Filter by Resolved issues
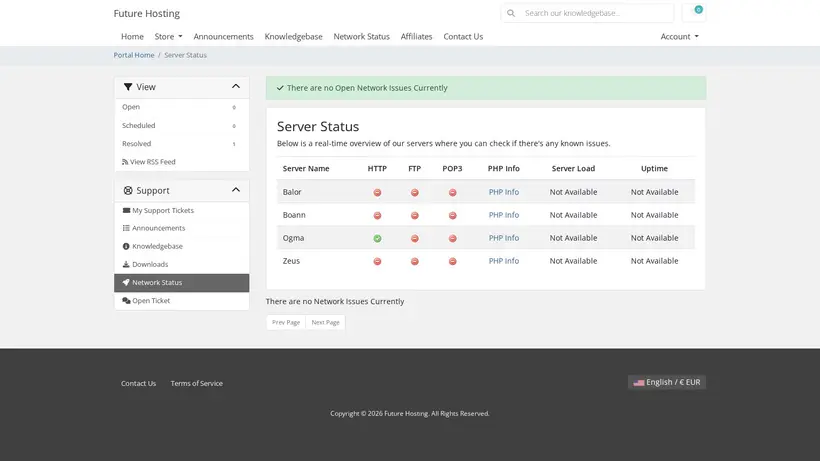Viewport: 820px width, 461px height. (181, 144)
